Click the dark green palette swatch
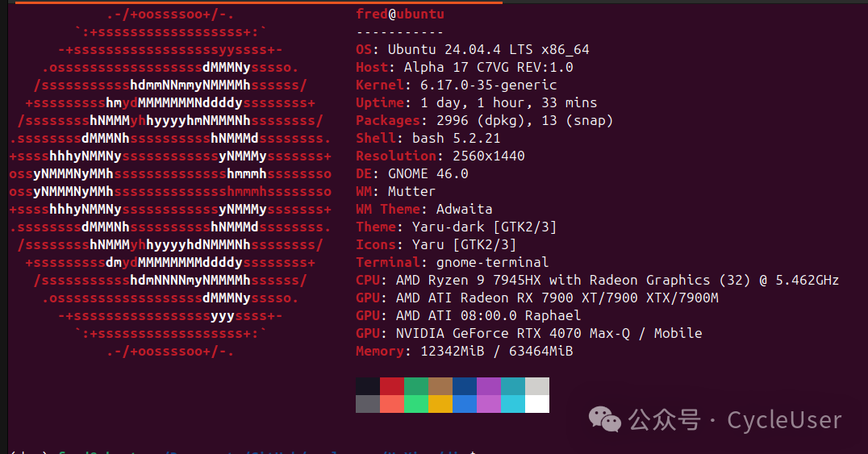Viewport: 868px width, 454px height. click(416, 386)
